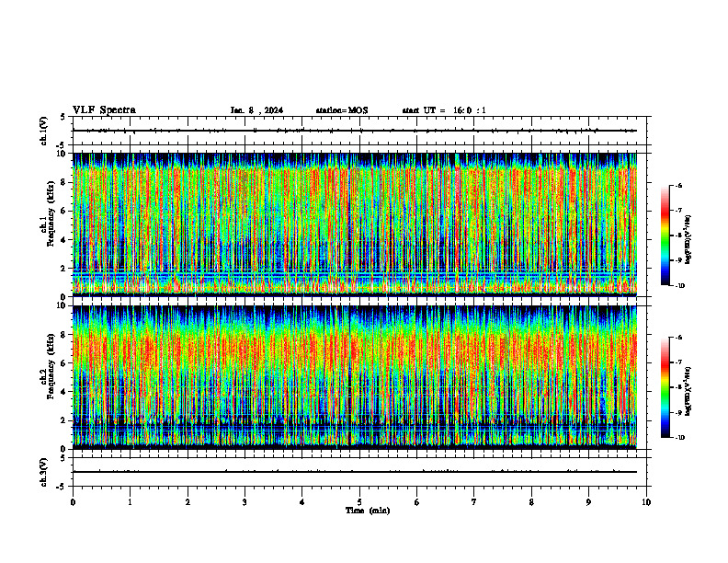
Task: Click time axis tick label "9" at bottom
Action: 588,502
